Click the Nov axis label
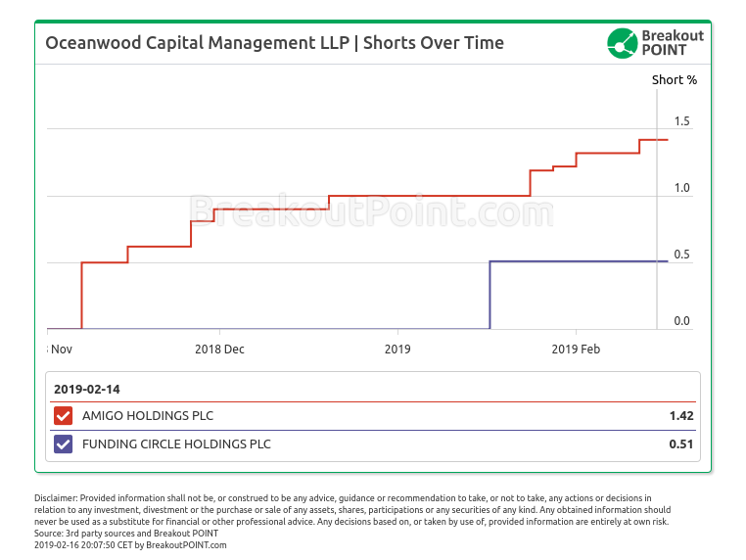Image resolution: width=746 pixels, height=560 pixels. pyautogui.click(x=61, y=349)
